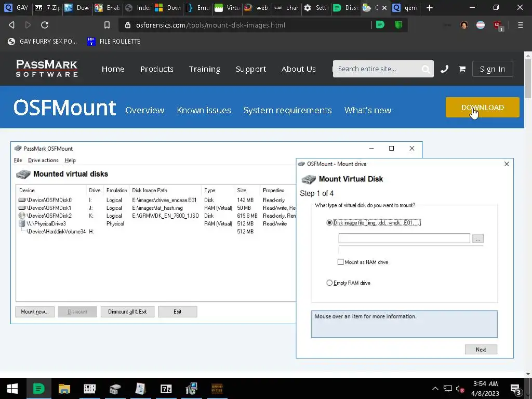Image resolution: width=532 pixels, height=399 pixels.
Task: Open the Training navigation menu
Action: click(x=205, y=69)
